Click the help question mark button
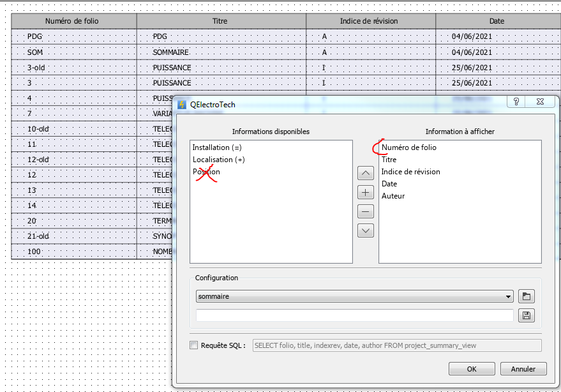This screenshot has height=392, width=561. point(516,102)
